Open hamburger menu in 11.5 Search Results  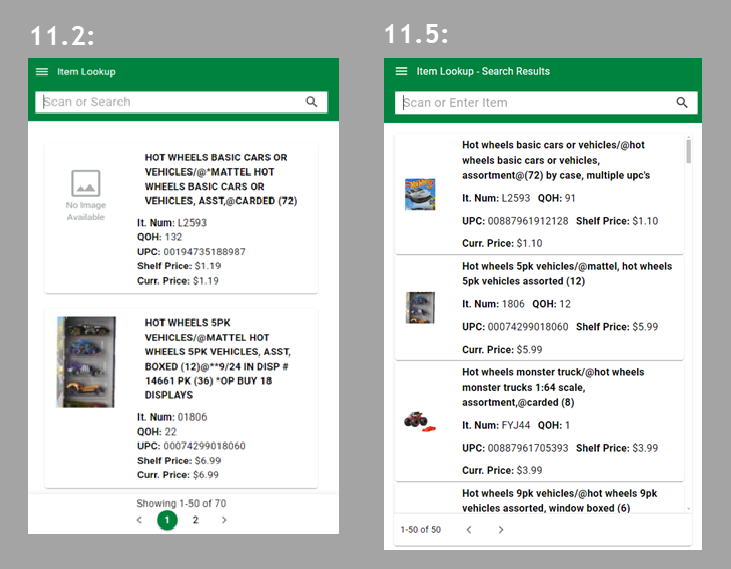tap(401, 71)
